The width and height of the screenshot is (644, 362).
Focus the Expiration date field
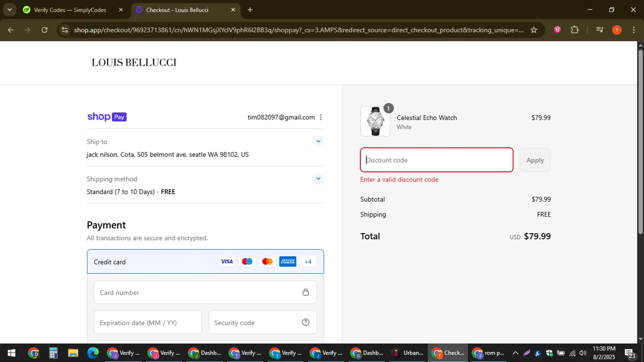point(148,322)
